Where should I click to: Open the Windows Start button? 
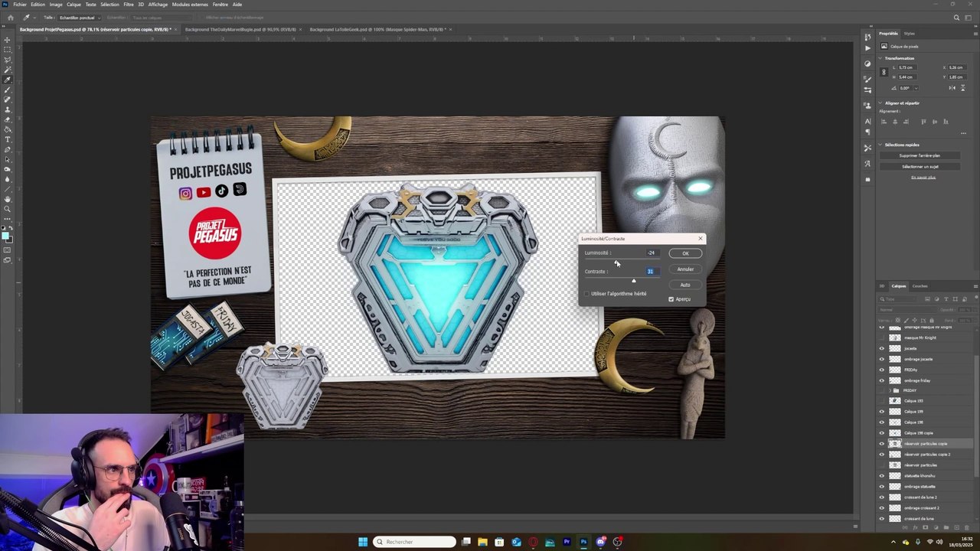click(362, 542)
